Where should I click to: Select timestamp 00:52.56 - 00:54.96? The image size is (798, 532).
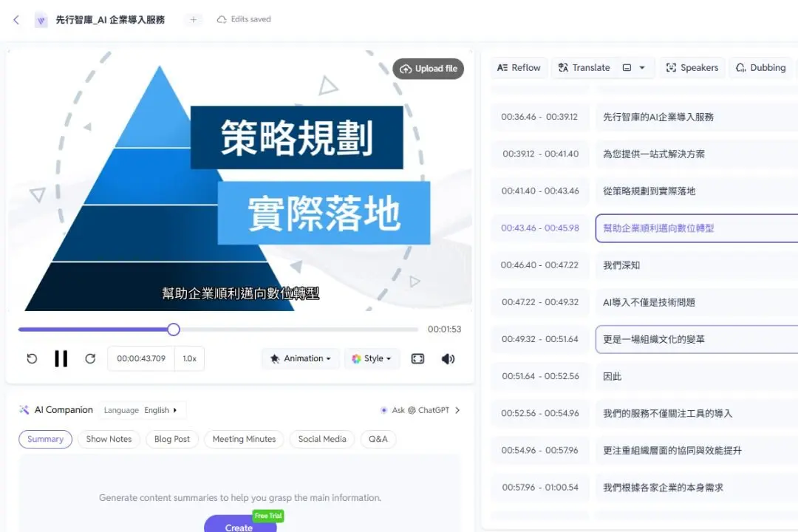539,413
